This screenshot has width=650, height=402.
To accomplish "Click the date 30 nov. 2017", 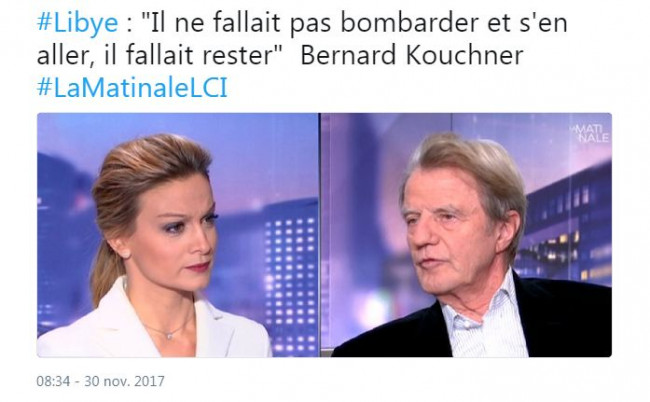I will (124, 381).
